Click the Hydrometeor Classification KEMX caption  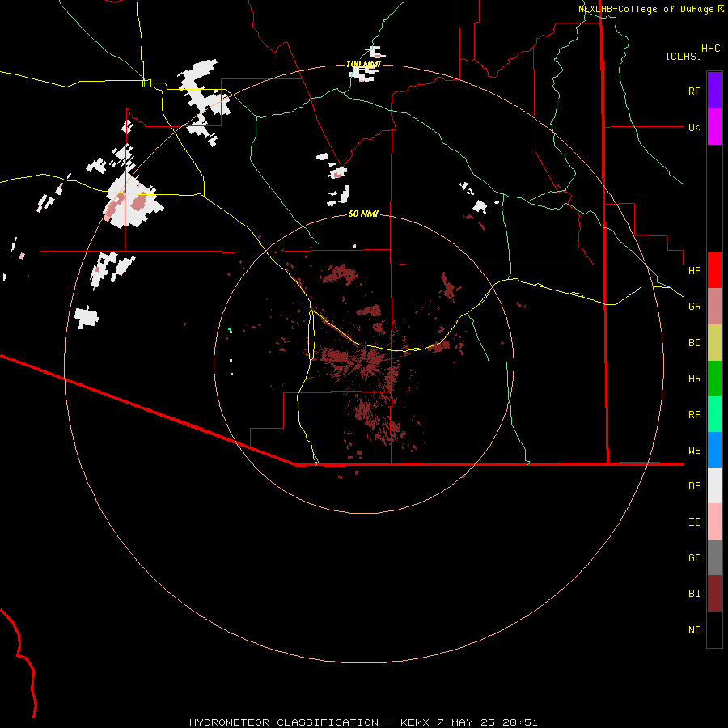pos(363,722)
